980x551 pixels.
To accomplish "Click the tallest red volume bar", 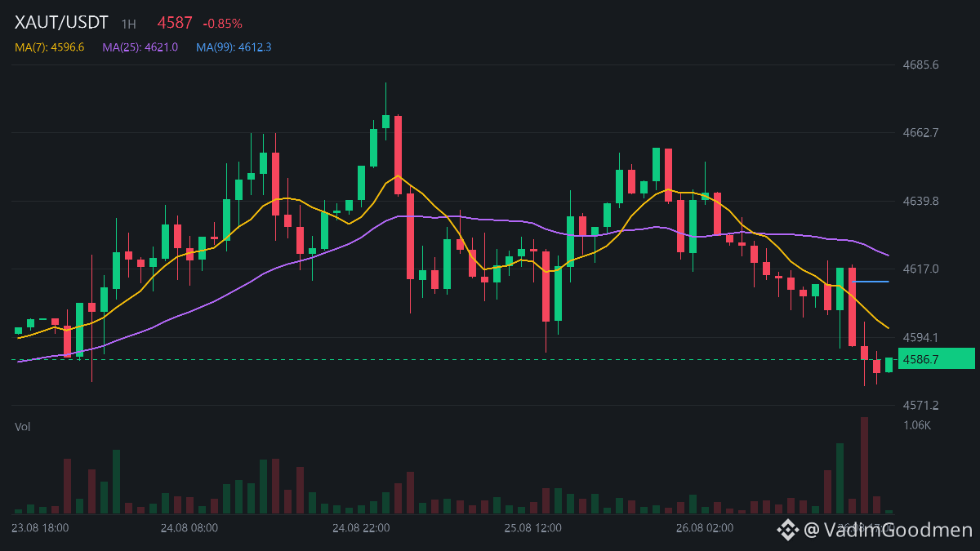I will (864, 465).
